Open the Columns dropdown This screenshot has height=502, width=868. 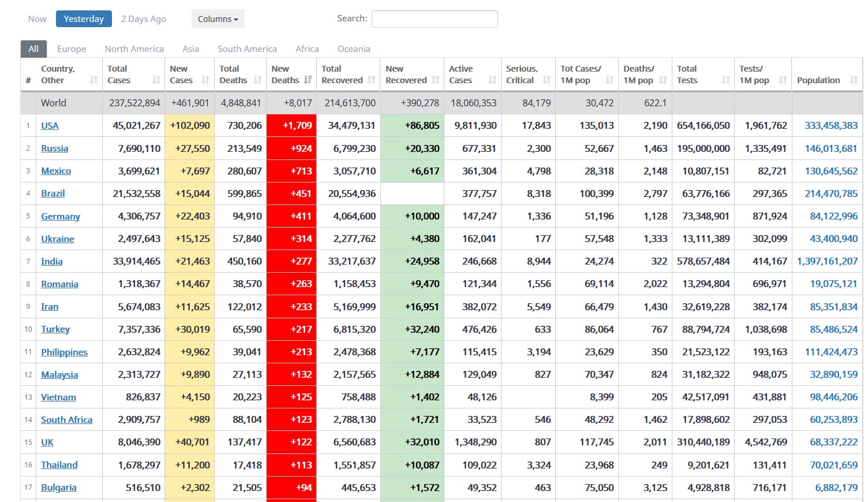point(218,19)
